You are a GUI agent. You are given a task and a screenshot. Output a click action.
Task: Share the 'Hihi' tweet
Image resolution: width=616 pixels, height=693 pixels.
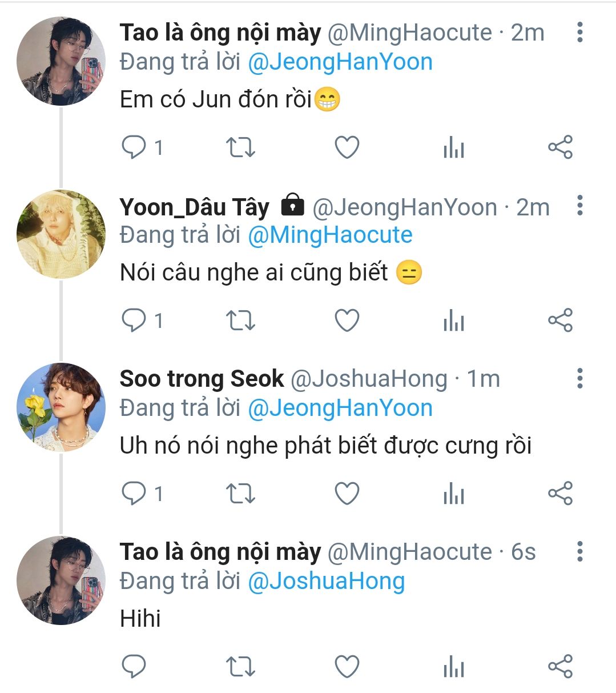pyautogui.click(x=560, y=667)
